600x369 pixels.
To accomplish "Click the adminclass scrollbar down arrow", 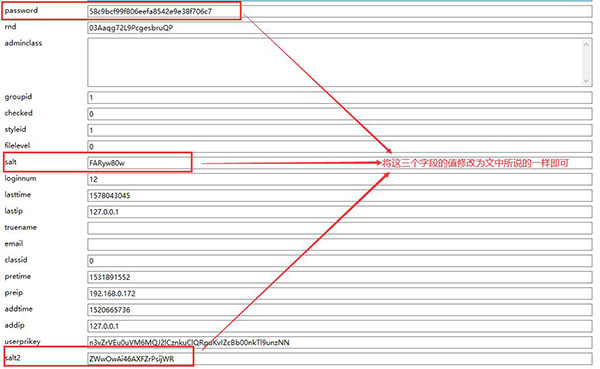I will [x=586, y=81].
